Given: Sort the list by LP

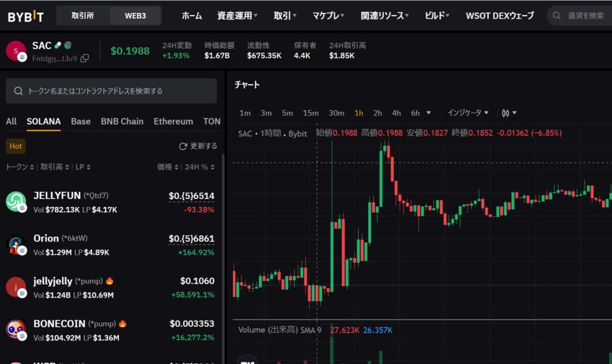Looking at the screenshot, I should click(x=82, y=167).
